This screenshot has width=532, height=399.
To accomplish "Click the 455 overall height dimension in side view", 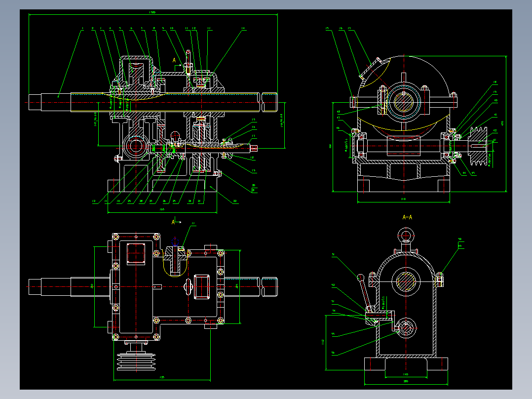I will pyautogui.click(x=502, y=123).
